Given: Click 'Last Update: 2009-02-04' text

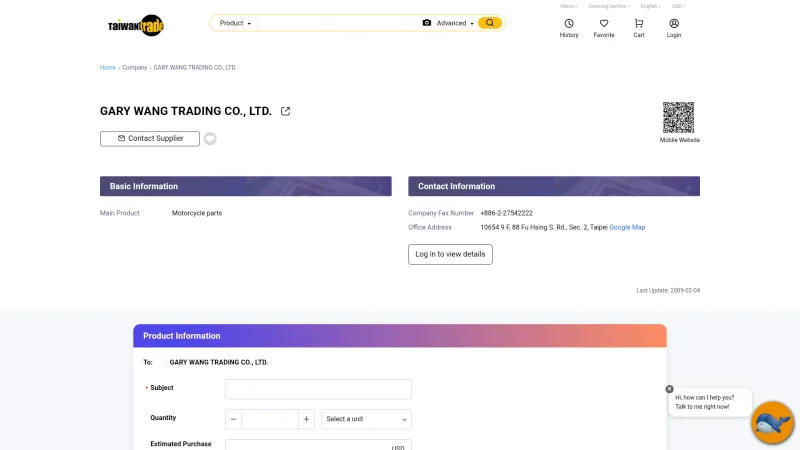Looking at the screenshot, I should click(x=668, y=290).
